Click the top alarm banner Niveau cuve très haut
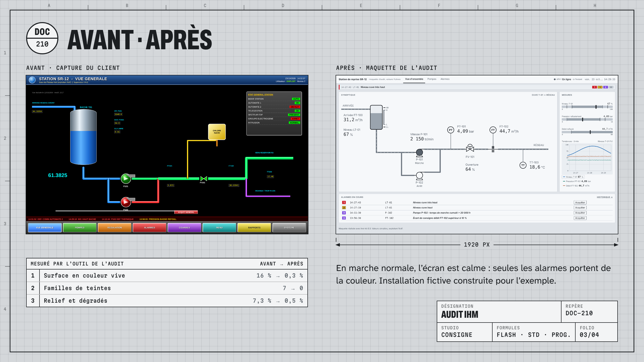644x362 pixels. (477, 87)
